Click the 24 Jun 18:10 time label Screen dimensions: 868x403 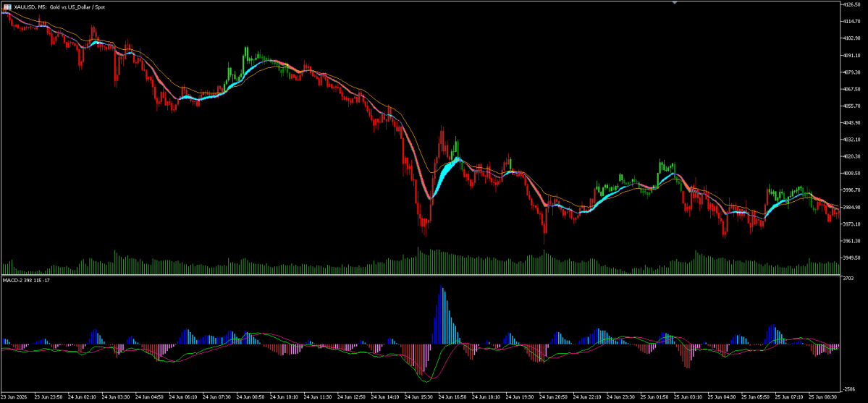point(486,397)
